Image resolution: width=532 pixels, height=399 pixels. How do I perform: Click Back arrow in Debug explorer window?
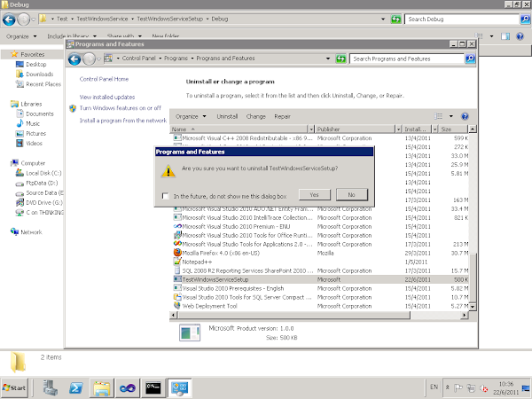[9, 20]
